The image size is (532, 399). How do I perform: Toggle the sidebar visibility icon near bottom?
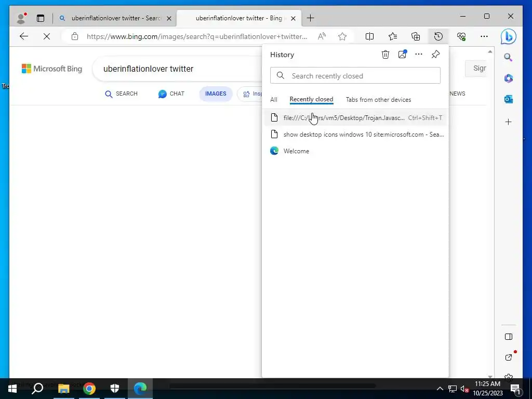point(508,337)
